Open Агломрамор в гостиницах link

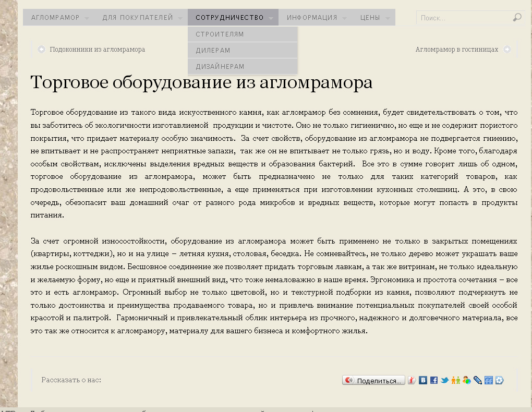point(457,50)
